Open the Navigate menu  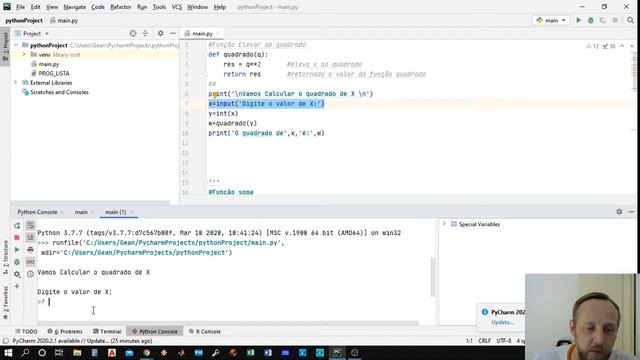pos(75,7)
